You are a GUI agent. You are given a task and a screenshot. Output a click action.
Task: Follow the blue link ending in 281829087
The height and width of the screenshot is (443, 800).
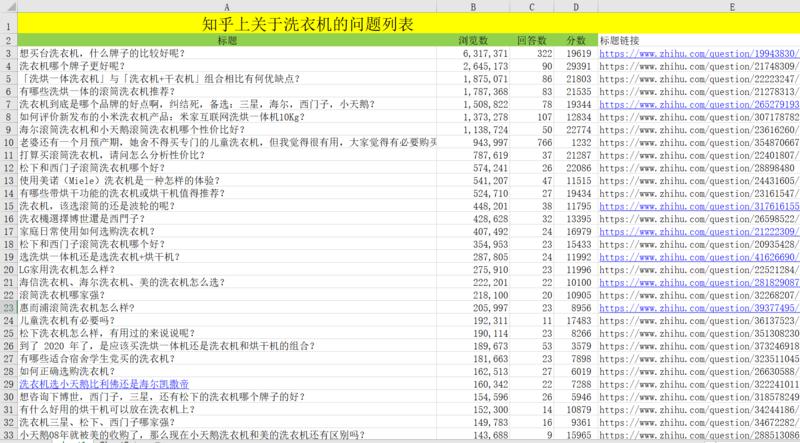(699, 283)
